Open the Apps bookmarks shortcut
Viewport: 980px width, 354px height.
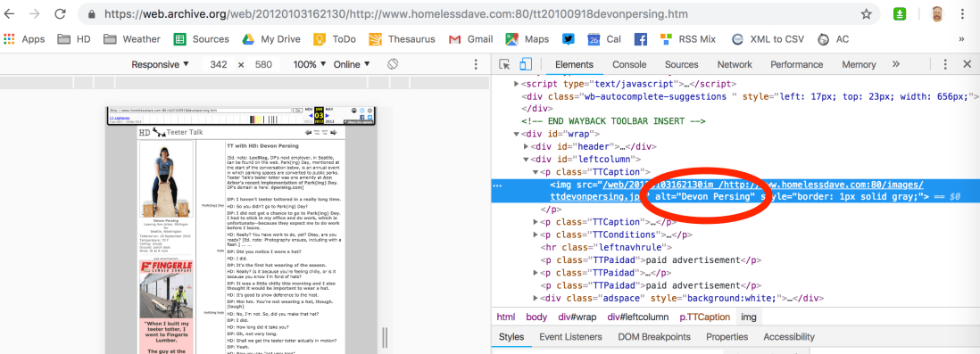click(24, 39)
